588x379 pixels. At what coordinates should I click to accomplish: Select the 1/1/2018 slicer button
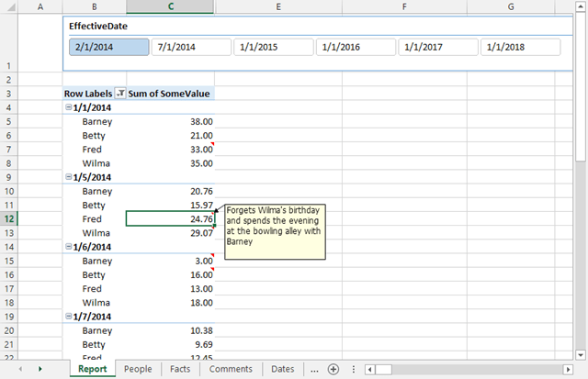[x=521, y=47]
